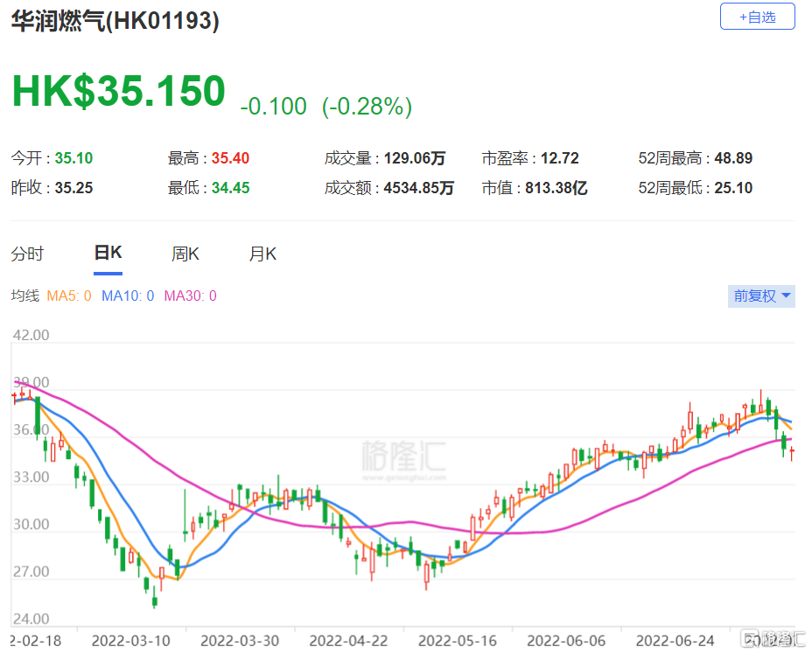Click the stock title 华润燃气(HK01193)

tap(115, 21)
